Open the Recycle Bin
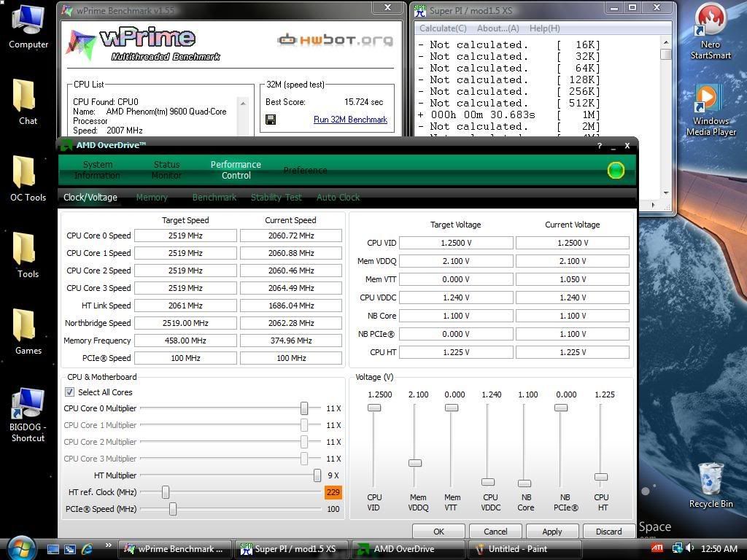 coord(711,486)
